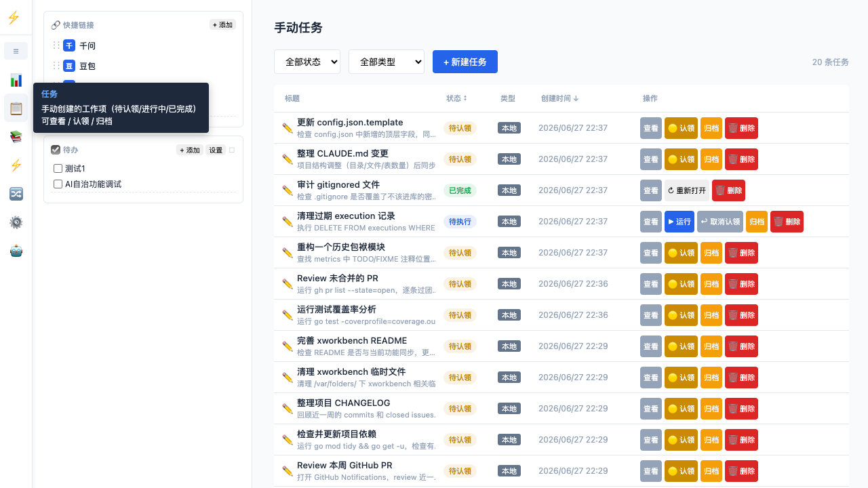Screen dimensions: 868x488
Task: Open the clipboard tasks icon in sidebar
Action: click(16, 108)
